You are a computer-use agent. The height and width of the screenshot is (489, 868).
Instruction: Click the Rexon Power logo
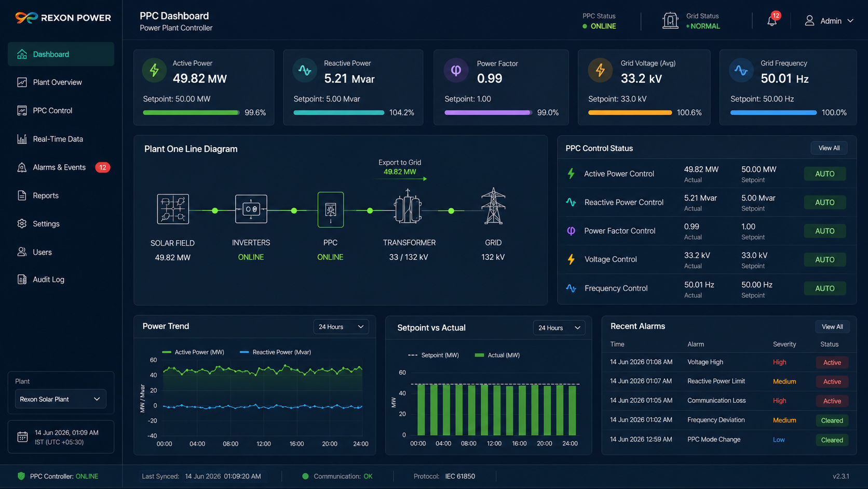point(63,18)
